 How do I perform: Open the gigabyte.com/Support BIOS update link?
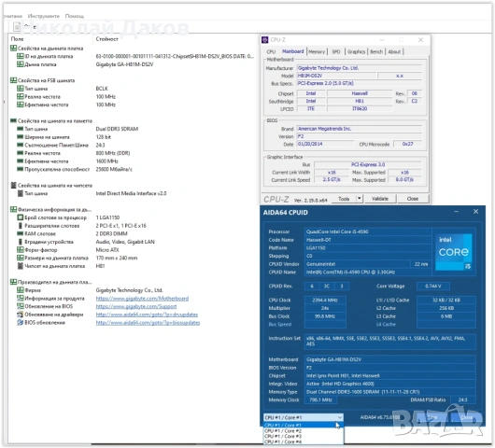136,306
